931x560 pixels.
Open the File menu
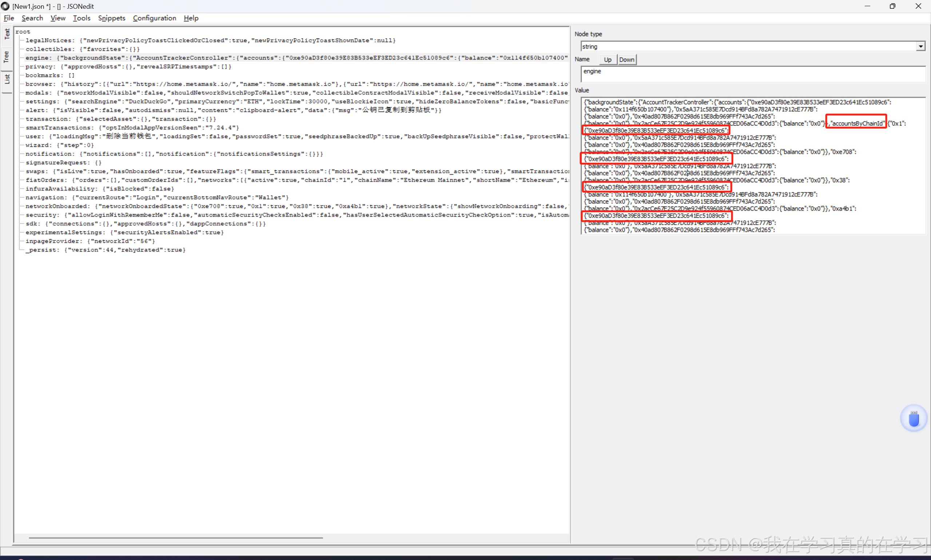tap(9, 18)
